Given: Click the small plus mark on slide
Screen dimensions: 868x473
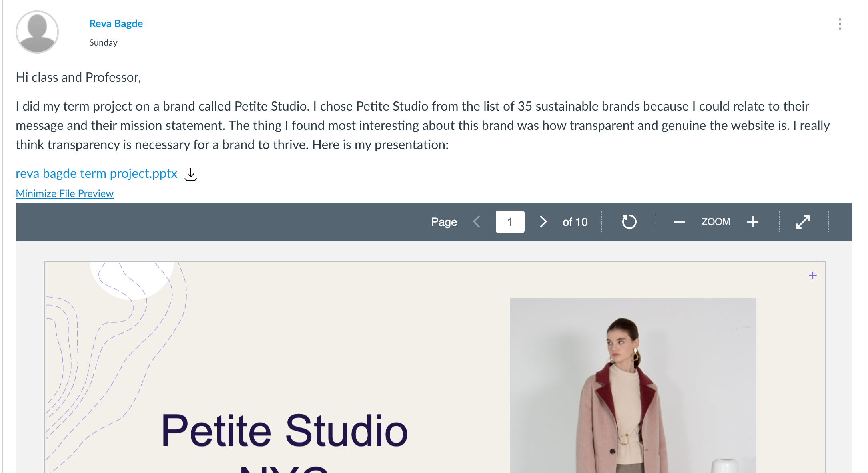Looking at the screenshot, I should pyautogui.click(x=812, y=276).
